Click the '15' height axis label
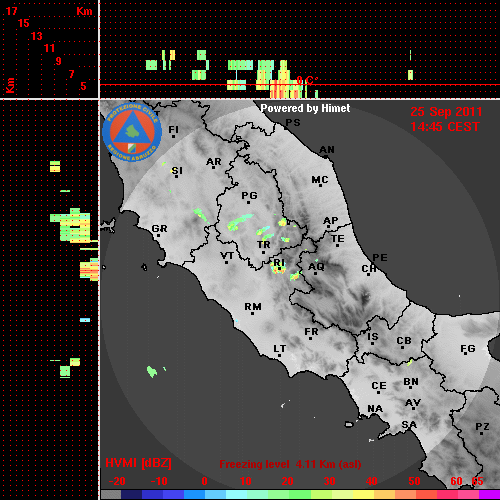Viewport: 500px width, 500px height. (24, 23)
